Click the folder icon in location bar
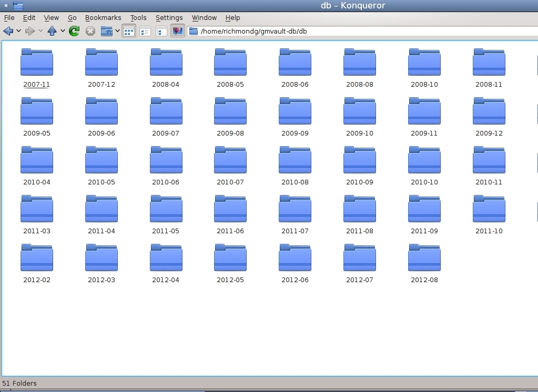The width and height of the screenshot is (538, 392). [194, 31]
